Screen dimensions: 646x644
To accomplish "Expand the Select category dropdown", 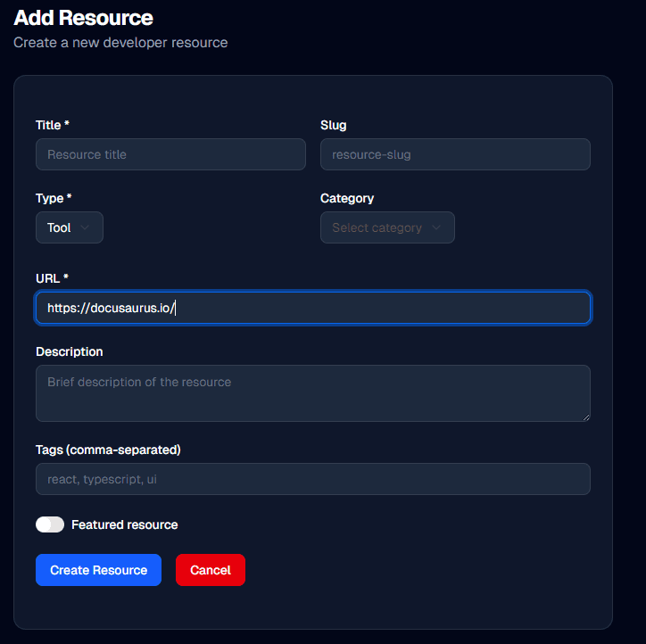I will (387, 227).
